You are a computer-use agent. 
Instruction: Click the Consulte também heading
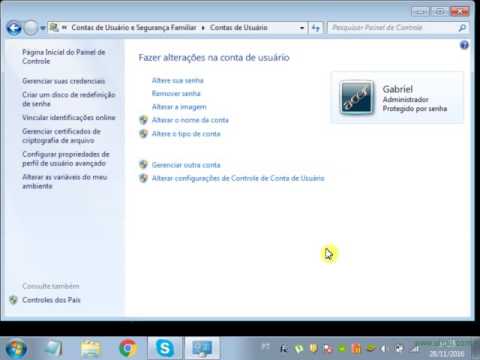51,286
